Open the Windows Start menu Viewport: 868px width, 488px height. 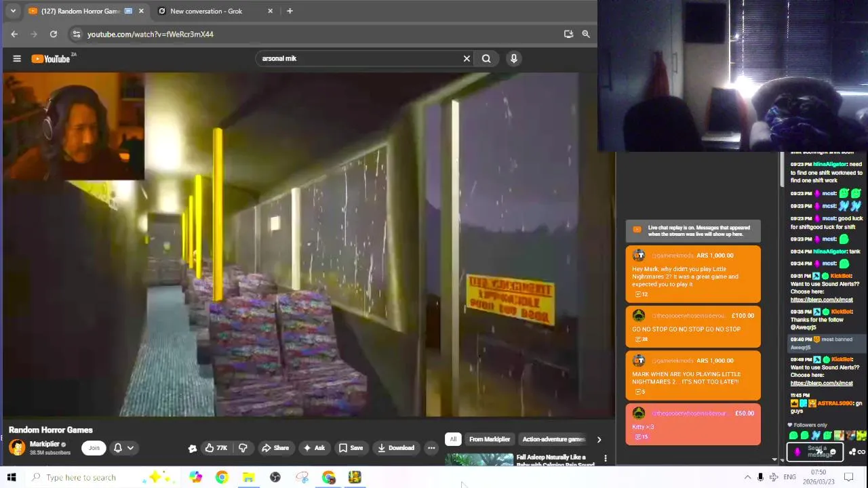[12, 477]
